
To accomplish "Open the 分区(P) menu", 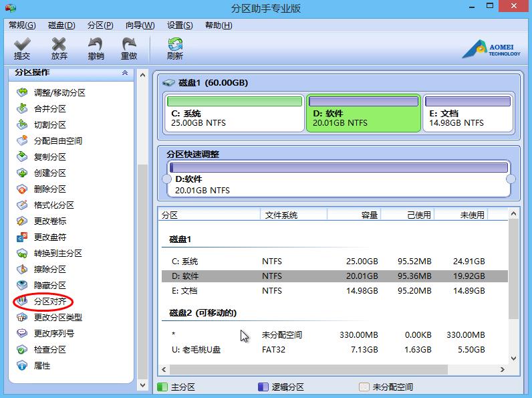I will point(100,25).
